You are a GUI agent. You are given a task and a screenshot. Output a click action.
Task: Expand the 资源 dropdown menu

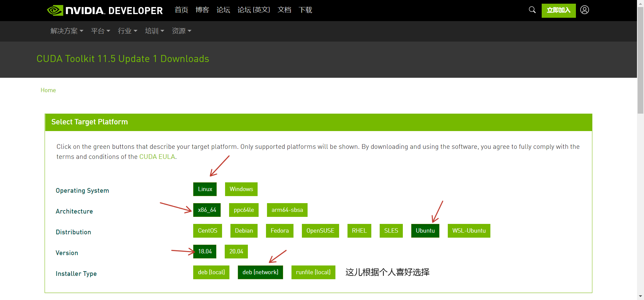[181, 31]
